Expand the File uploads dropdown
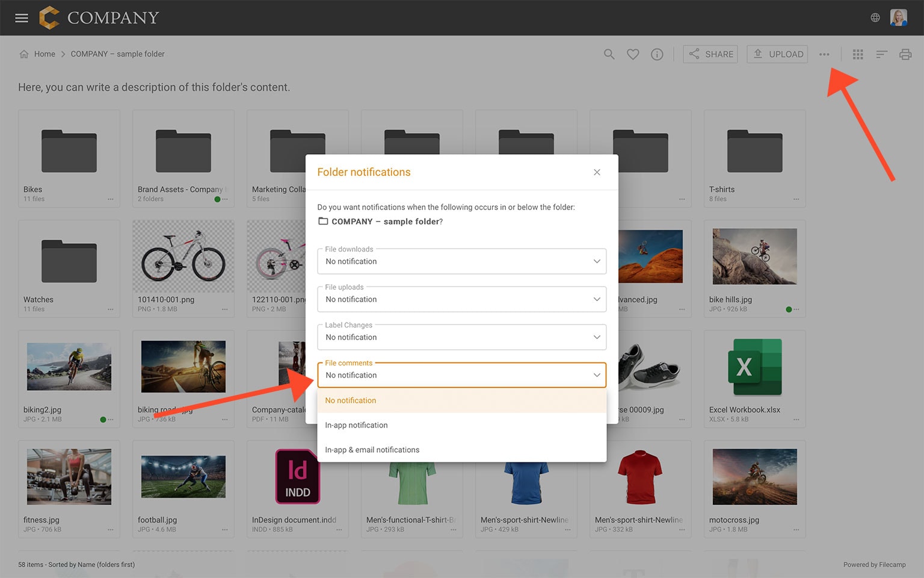 461,299
